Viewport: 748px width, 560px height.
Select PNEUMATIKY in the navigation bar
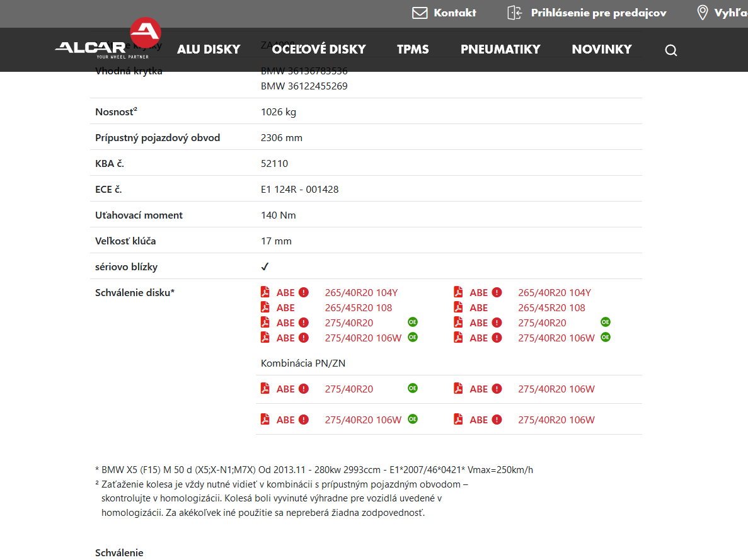(500, 49)
